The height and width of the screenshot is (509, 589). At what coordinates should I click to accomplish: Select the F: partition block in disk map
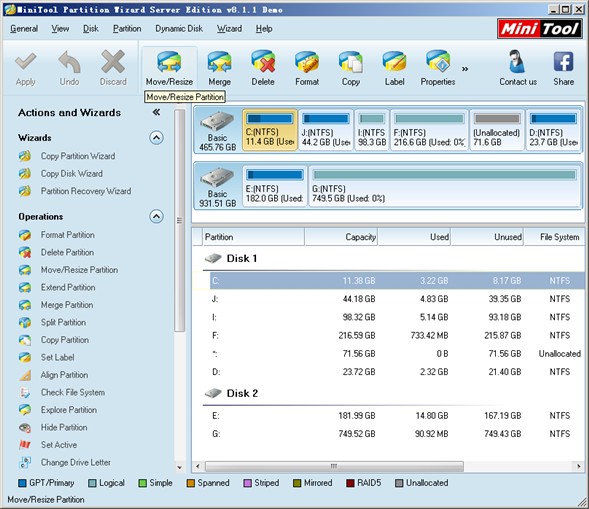pos(429,130)
